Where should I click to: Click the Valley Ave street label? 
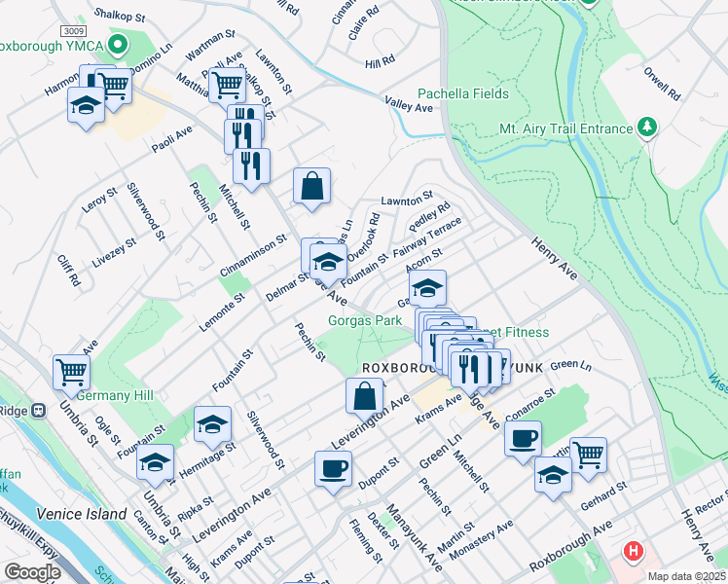[x=409, y=104]
